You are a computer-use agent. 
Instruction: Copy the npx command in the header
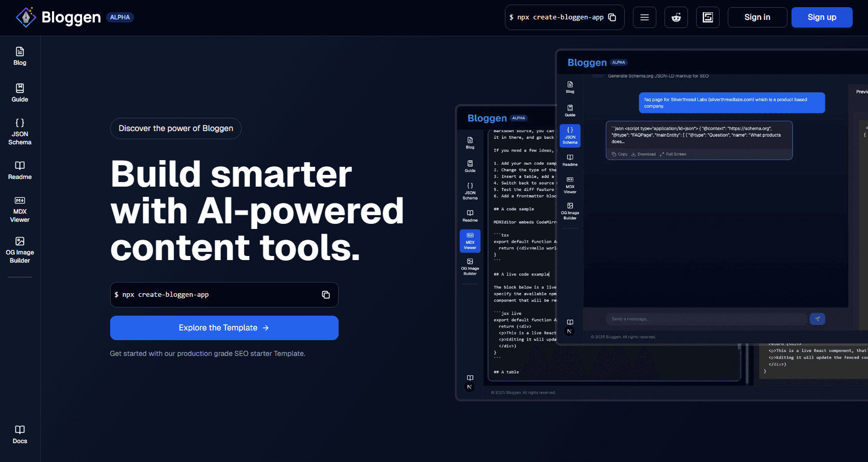point(612,17)
